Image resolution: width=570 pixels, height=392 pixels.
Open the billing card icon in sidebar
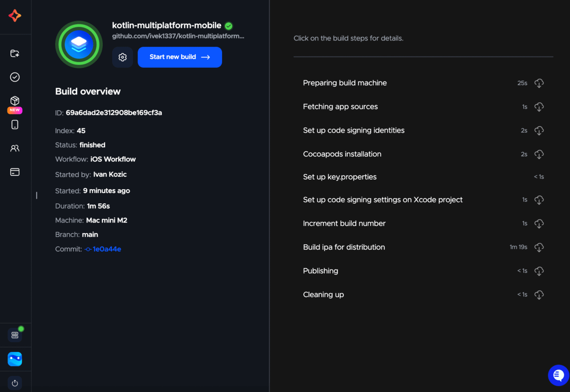click(15, 172)
